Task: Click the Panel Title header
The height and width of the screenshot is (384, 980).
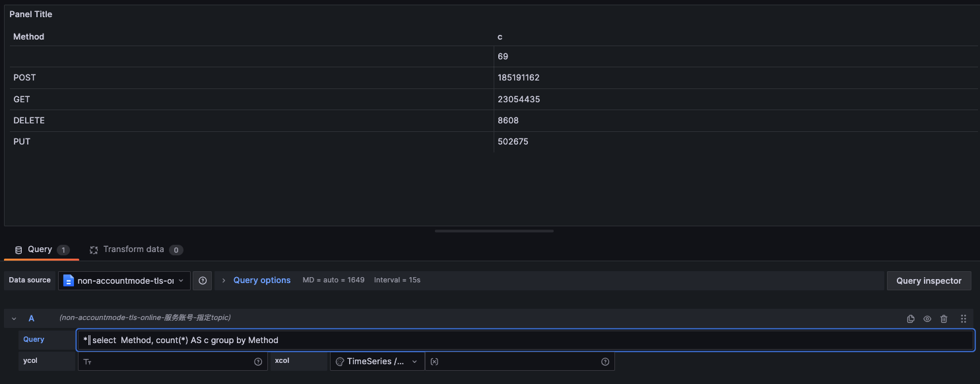Action: point(30,15)
